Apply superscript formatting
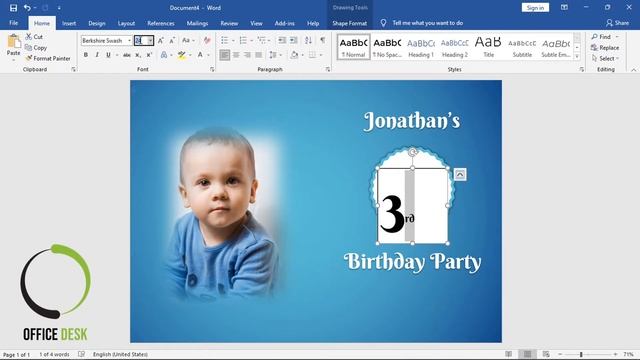640x360 pixels. [x=149, y=55]
